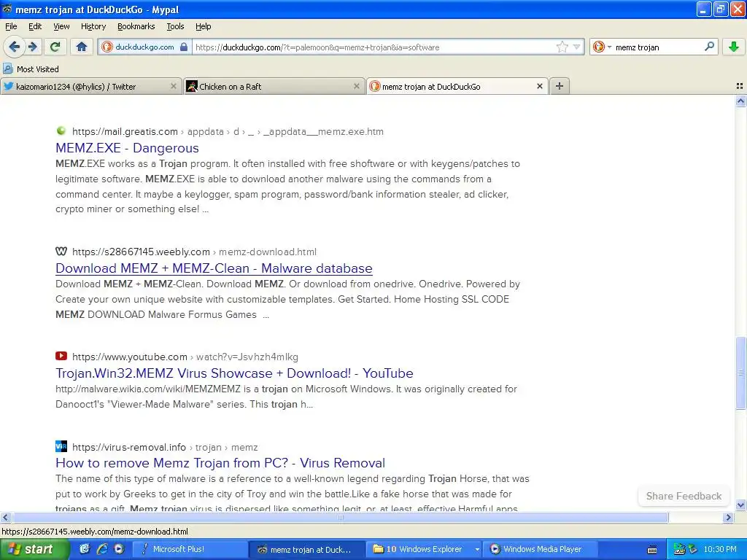
Task: Close the Twitter tab
Action: click(174, 86)
